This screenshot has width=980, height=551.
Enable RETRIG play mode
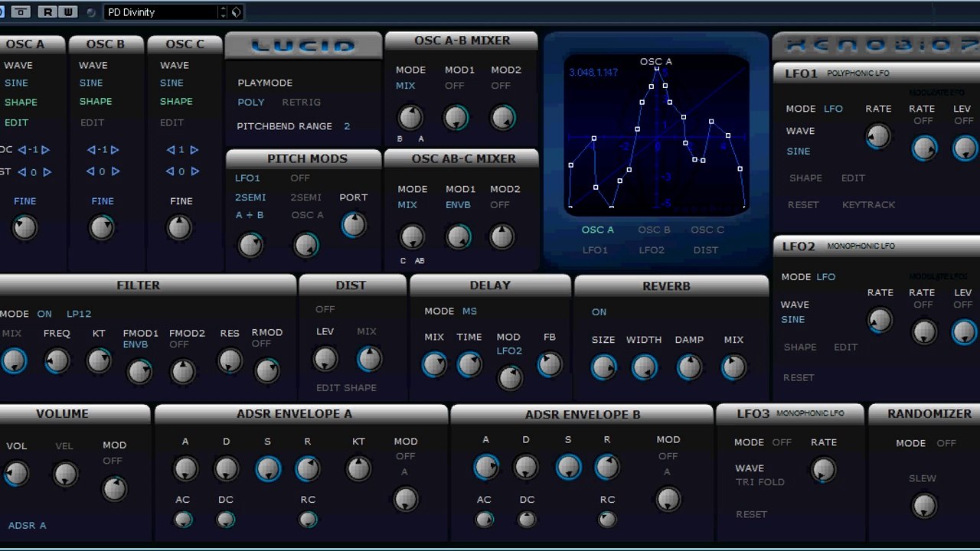301,102
